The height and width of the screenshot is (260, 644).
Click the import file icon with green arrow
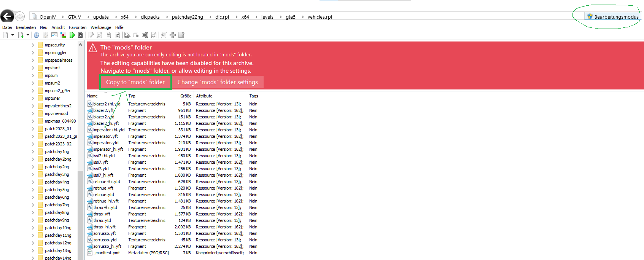21,35
